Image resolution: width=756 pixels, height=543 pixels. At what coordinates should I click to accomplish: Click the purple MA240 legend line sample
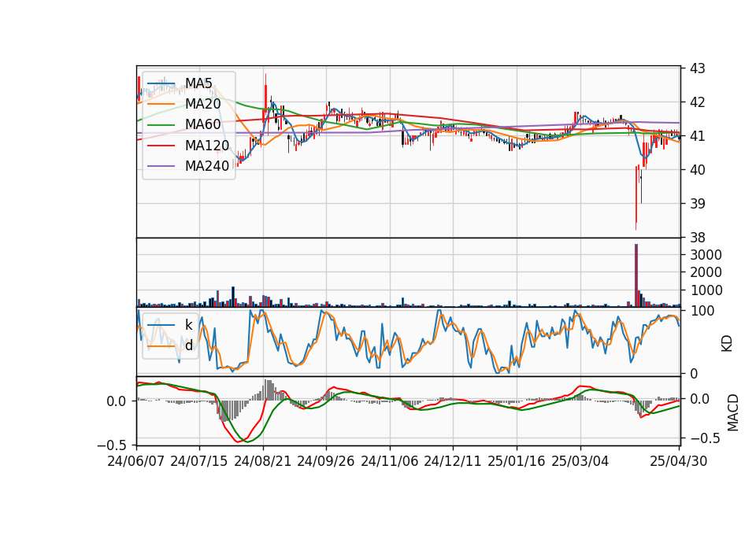point(161,166)
